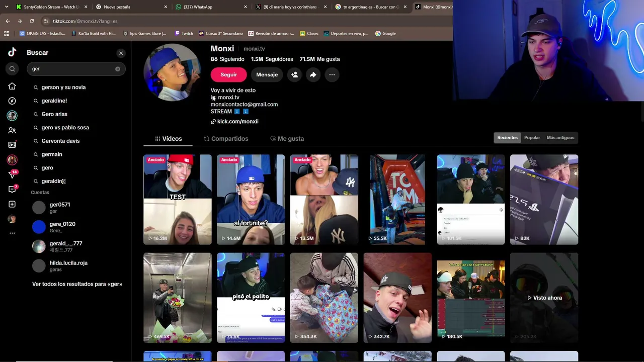
Task: Open video captioned 'pisó el palito'
Action: 251,298
